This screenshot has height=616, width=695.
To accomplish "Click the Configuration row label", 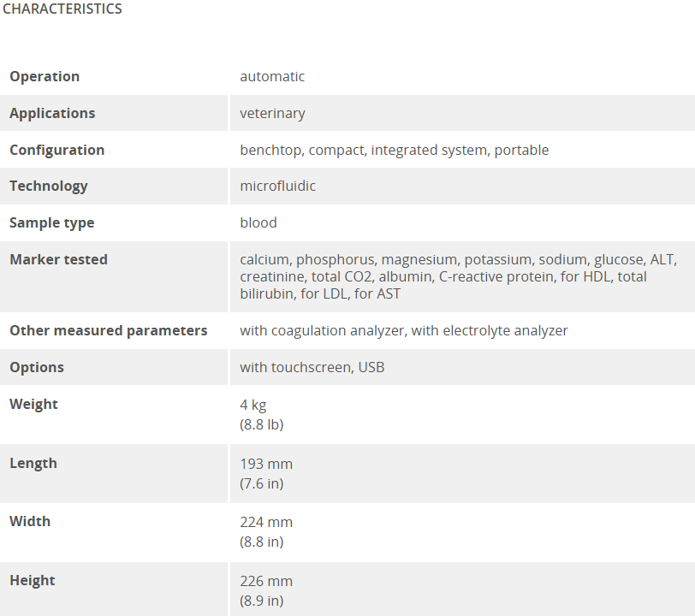I will (56, 150).
